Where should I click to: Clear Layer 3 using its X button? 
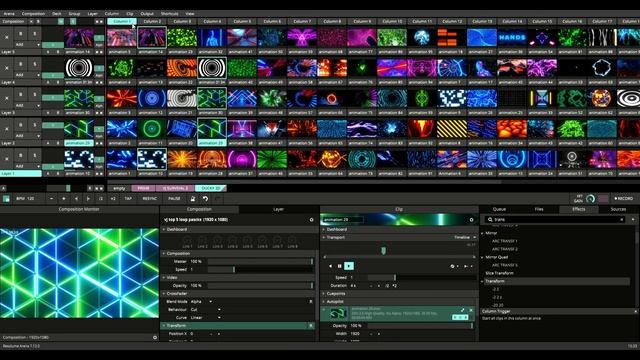[7, 98]
